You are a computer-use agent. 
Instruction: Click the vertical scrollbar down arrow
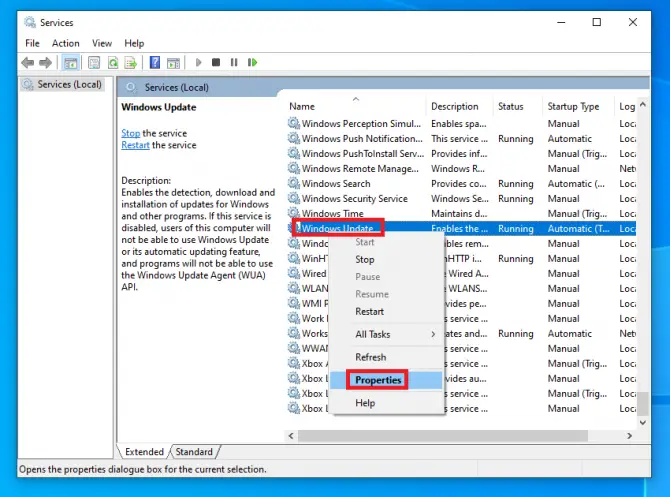[x=643, y=423]
